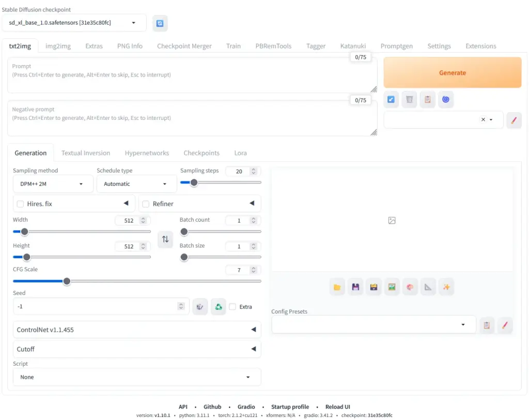The image size is (529, 420).
Task: Click the palette icon below image preview
Action: (x=410, y=287)
